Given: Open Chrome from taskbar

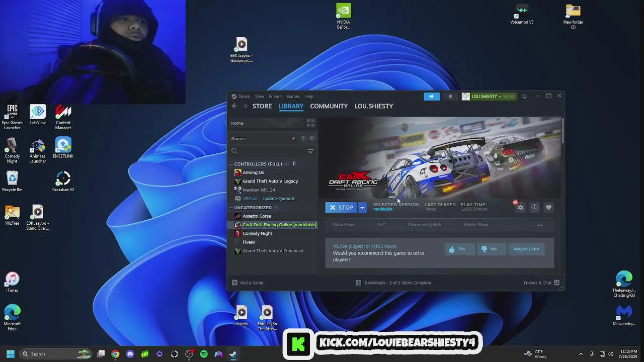Looking at the screenshot, I should pyautogui.click(x=115, y=354).
